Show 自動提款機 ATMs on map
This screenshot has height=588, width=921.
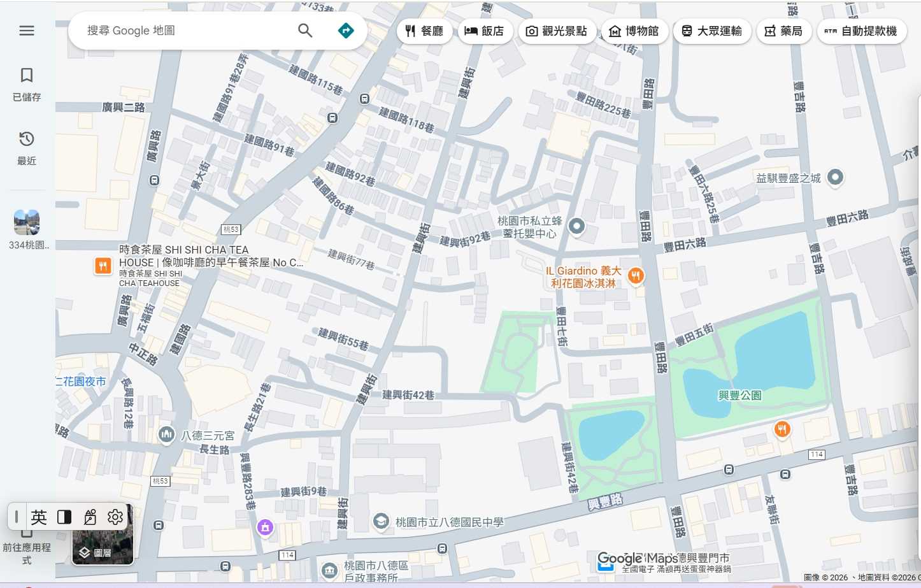coord(861,31)
